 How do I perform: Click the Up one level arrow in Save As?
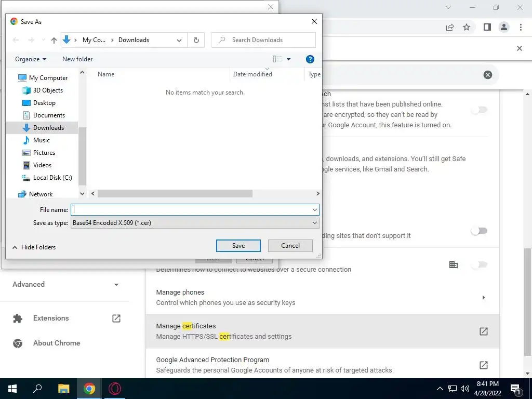tap(54, 41)
